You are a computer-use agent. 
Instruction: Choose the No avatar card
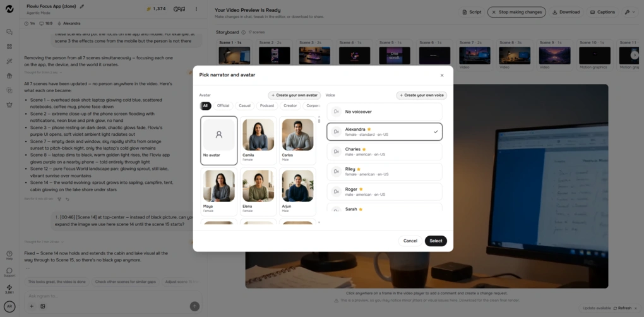click(219, 140)
